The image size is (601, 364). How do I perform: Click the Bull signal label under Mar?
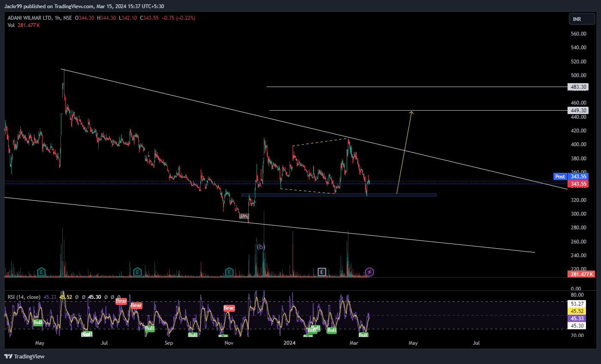click(x=363, y=335)
